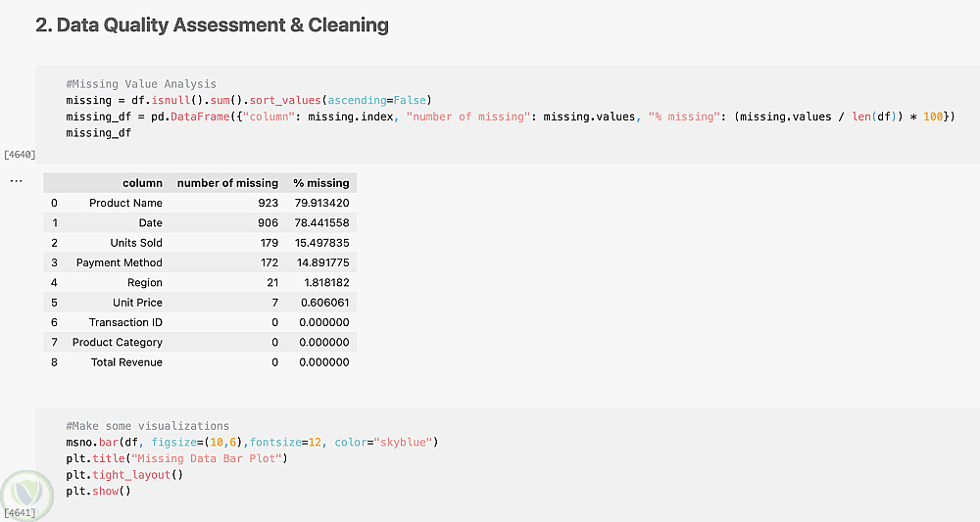The image size is (980, 522).
Task: Click the section heading Data Quality Assessment & Cleaning
Action: (212, 25)
